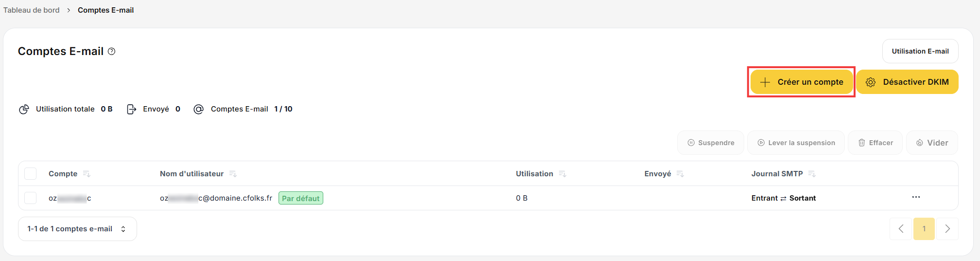Open the Tableau de bord breadcrumb
This screenshot has height=261, width=980.
tap(32, 10)
